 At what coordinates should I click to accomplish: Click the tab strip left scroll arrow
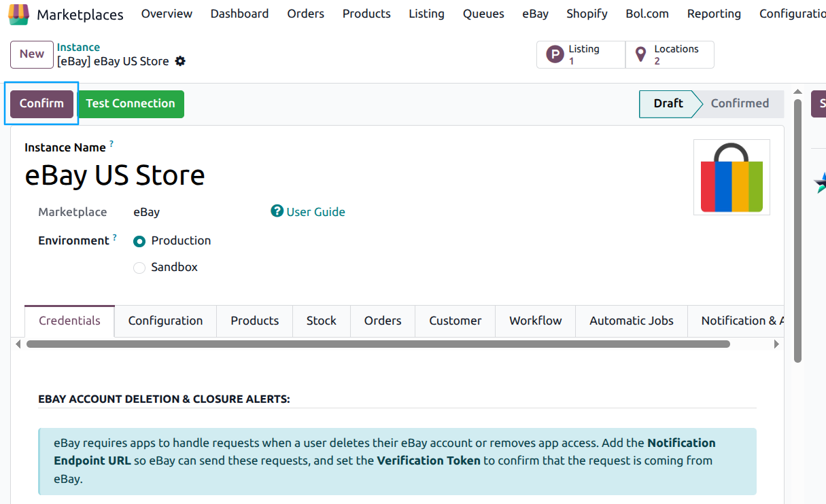[x=18, y=344]
